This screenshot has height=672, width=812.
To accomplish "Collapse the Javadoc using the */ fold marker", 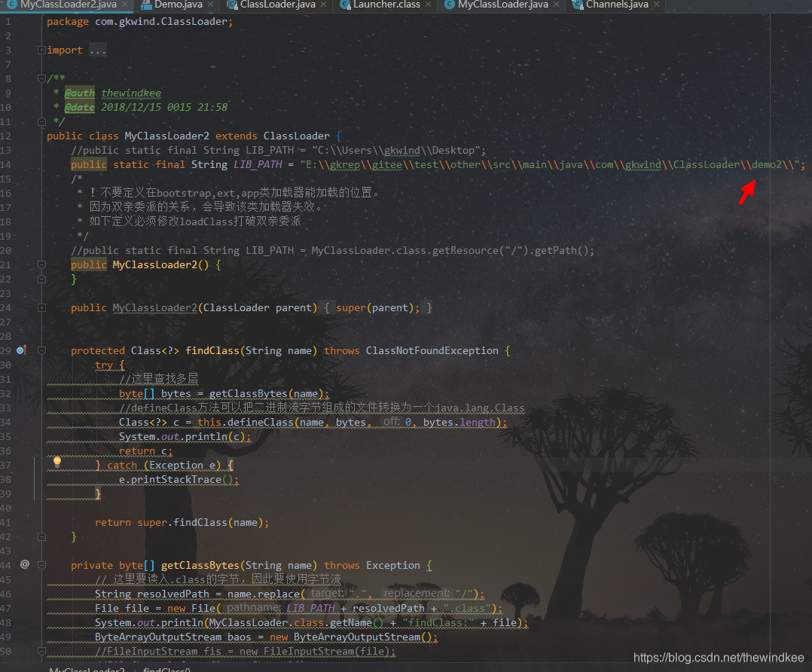I will pos(41,122).
